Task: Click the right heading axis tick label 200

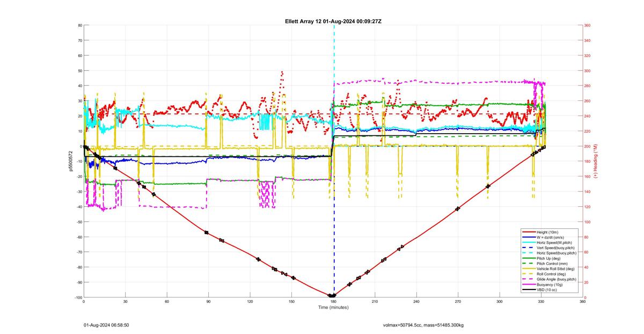Action: [x=588, y=146]
